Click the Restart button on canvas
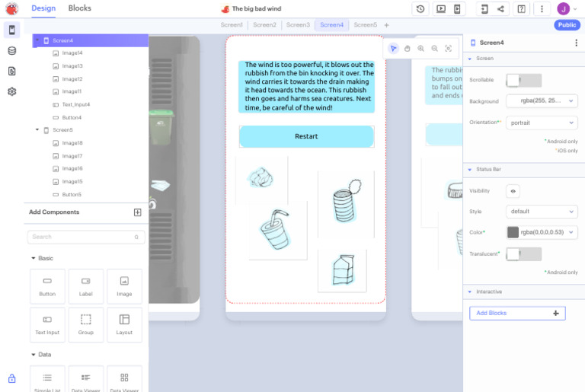 tap(306, 136)
